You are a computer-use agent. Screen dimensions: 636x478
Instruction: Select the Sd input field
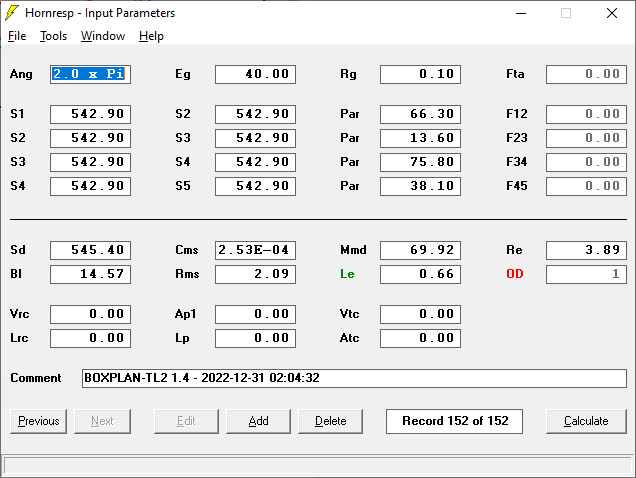90,250
